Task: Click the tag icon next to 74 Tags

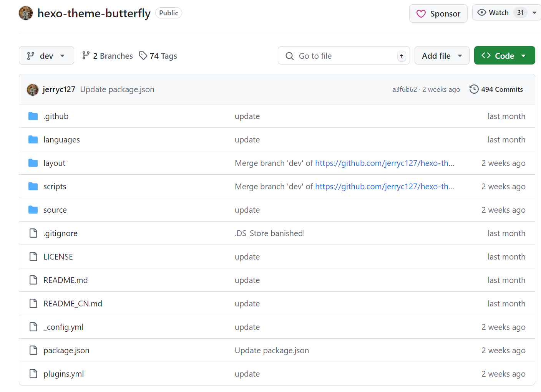Action: [143, 56]
